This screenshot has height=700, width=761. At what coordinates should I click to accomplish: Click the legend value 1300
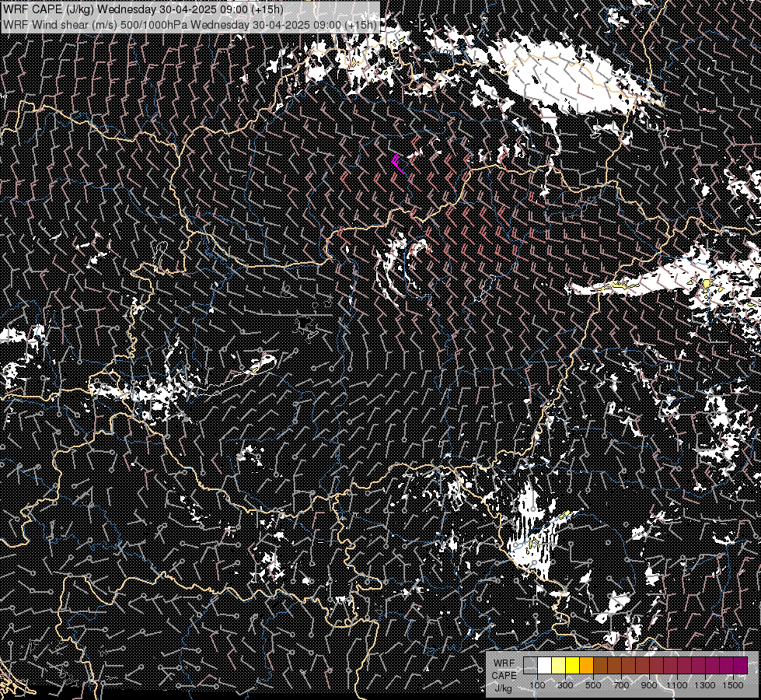click(x=705, y=685)
